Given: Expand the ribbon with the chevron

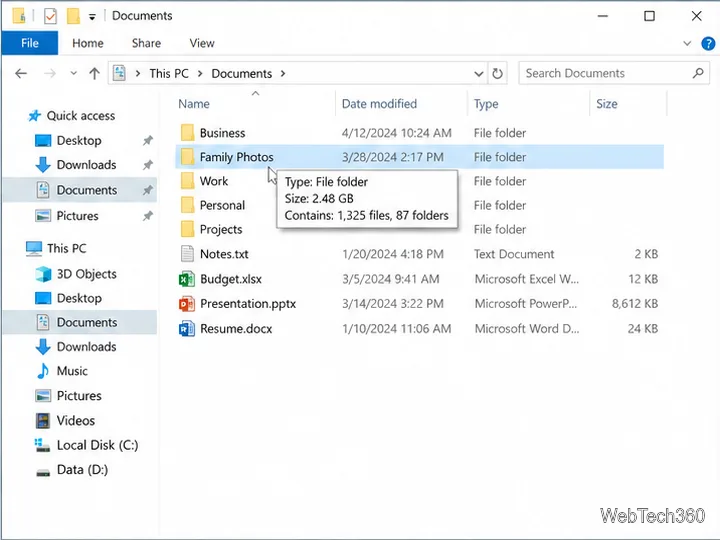Looking at the screenshot, I should (x=687, y=44).
